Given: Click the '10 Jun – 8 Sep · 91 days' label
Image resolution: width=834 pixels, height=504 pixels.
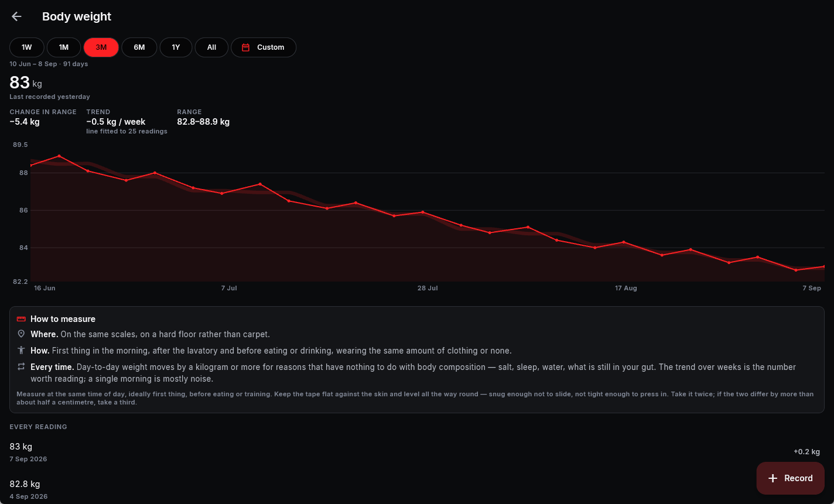Looking at the screenshot, I should point(49,64).
